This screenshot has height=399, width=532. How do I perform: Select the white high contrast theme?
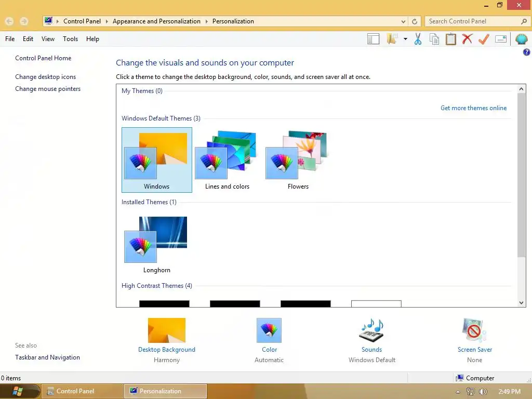(376, 303)
